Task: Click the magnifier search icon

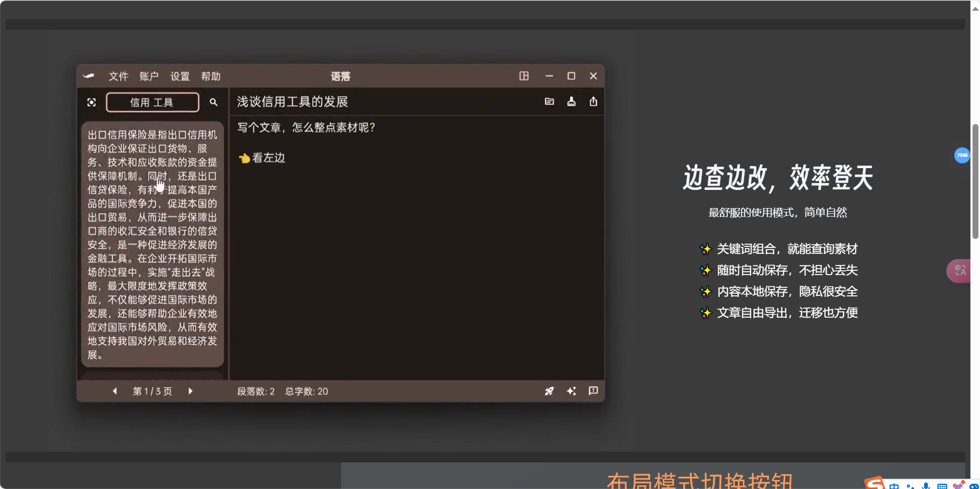Action: click(213, 102)
